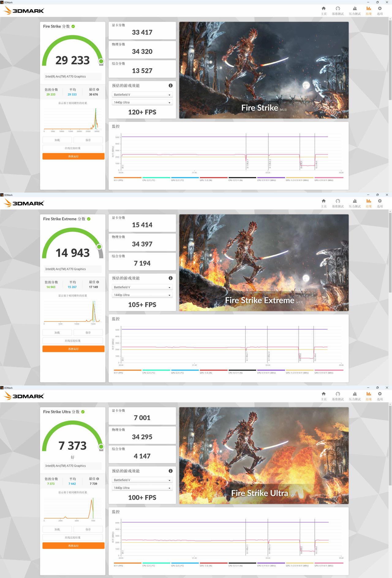Click 结果 chart icon, Fire Strike Extreme window
392x578 pixels.
(369, 201)
